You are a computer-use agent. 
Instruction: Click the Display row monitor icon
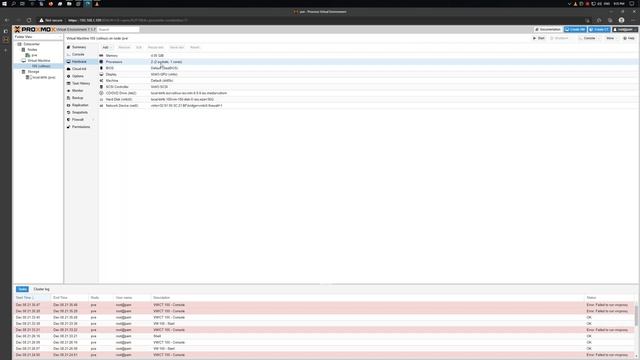click(101, 74)
